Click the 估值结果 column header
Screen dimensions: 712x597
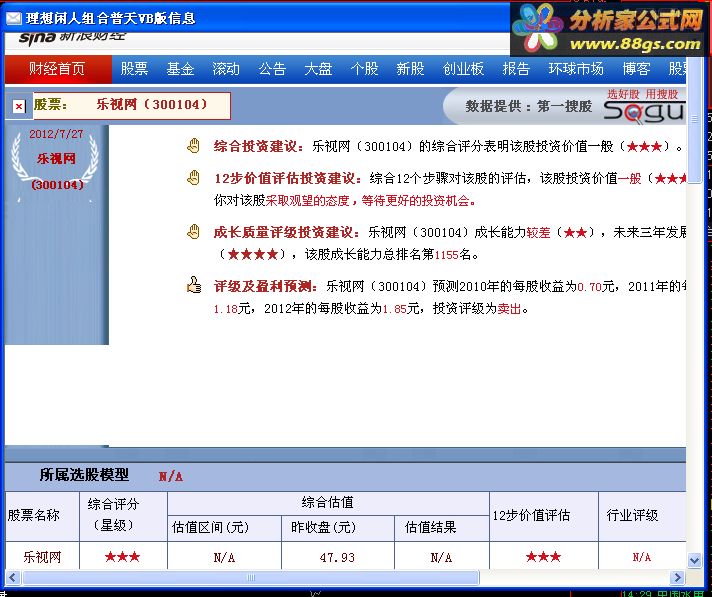click(430, 527)
